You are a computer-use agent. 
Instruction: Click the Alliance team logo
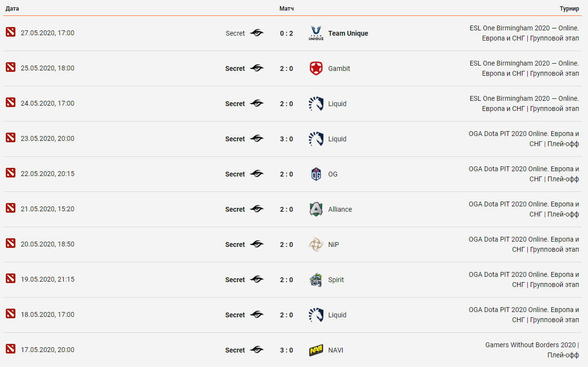(316, 209)
